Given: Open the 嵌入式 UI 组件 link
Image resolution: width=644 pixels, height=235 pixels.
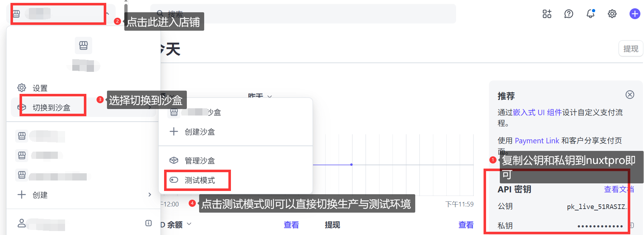Looking at the screenshot, I should coord(537,113).
